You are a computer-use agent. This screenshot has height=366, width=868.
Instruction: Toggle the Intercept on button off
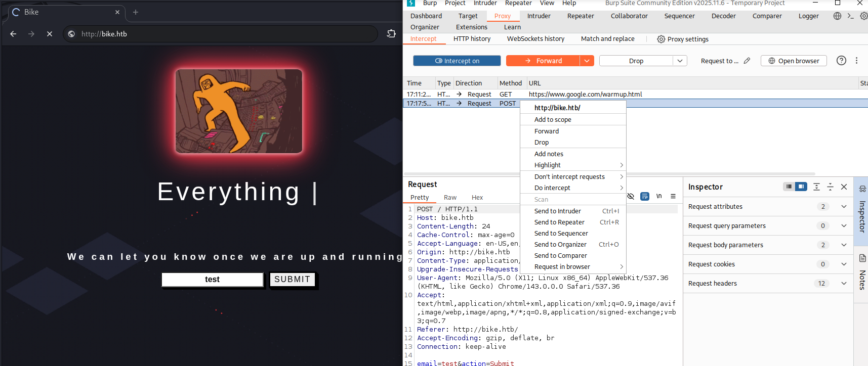point(457,61)
